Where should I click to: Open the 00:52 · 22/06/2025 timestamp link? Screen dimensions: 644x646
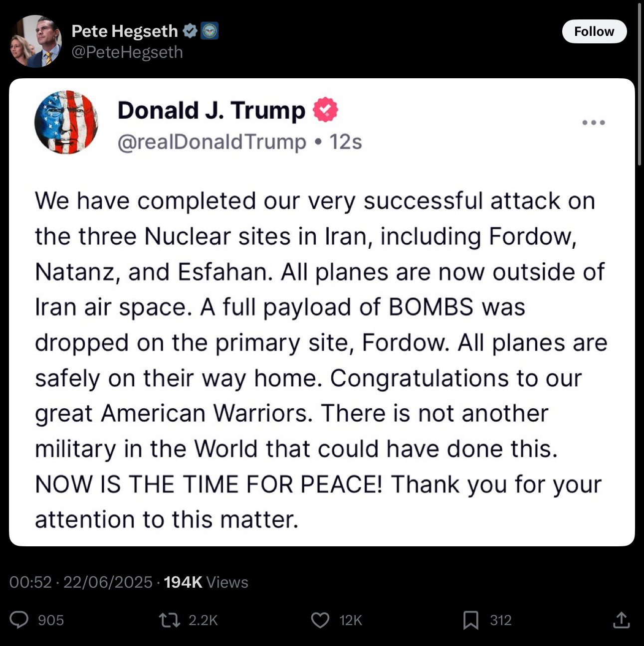tap(81, 582)
